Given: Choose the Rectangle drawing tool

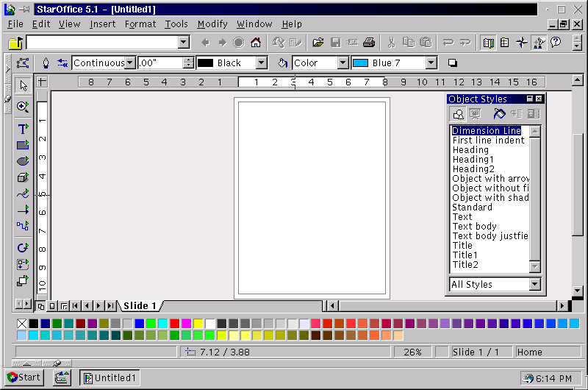Looking at the screenshot, I should (x=23, y=145).
